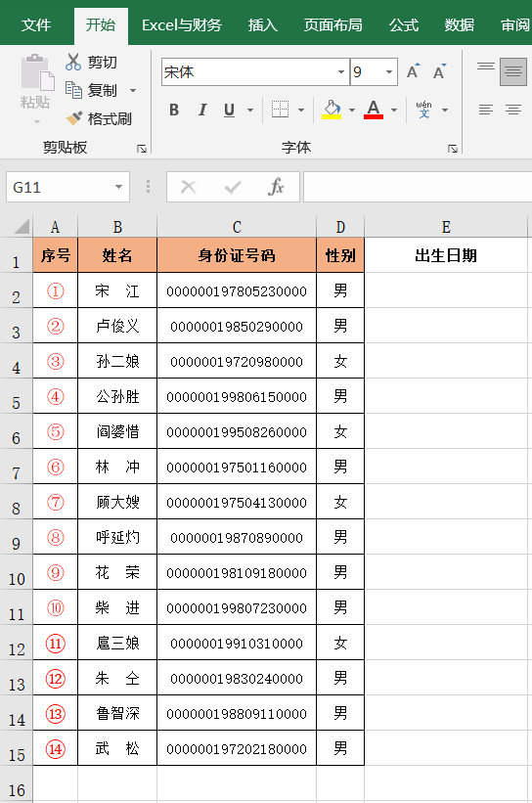
Task: Click the Paste clipboard icon
Action: 37,73
